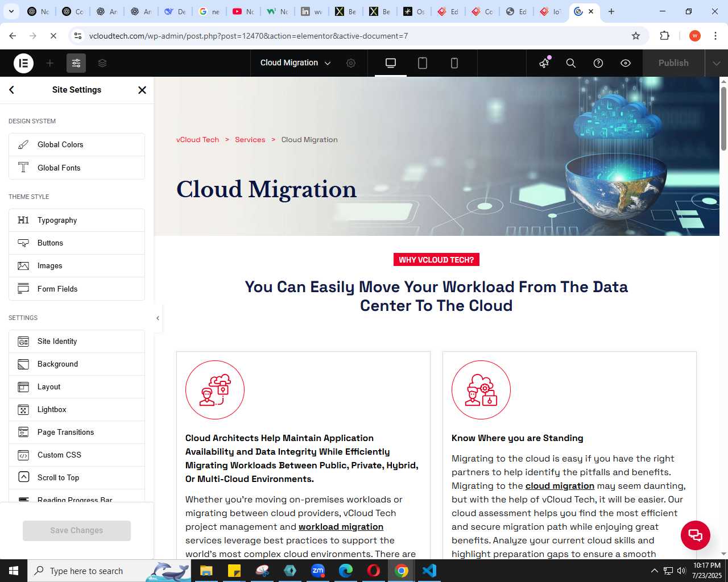728x582 pixels.
Task: Go back in browser history
Action: tap(13, 36)
